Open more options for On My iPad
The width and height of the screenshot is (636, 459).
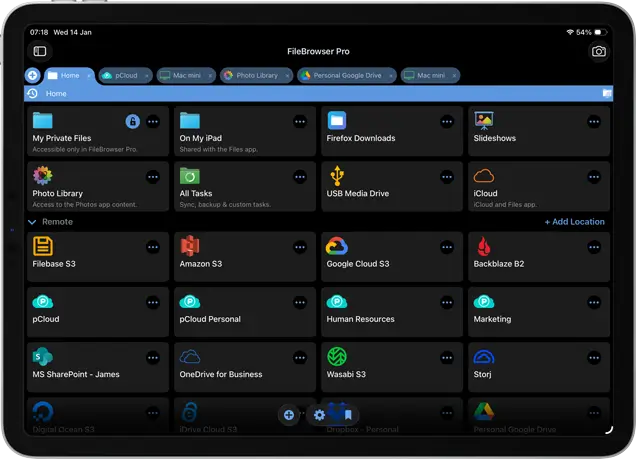(300, 122)
